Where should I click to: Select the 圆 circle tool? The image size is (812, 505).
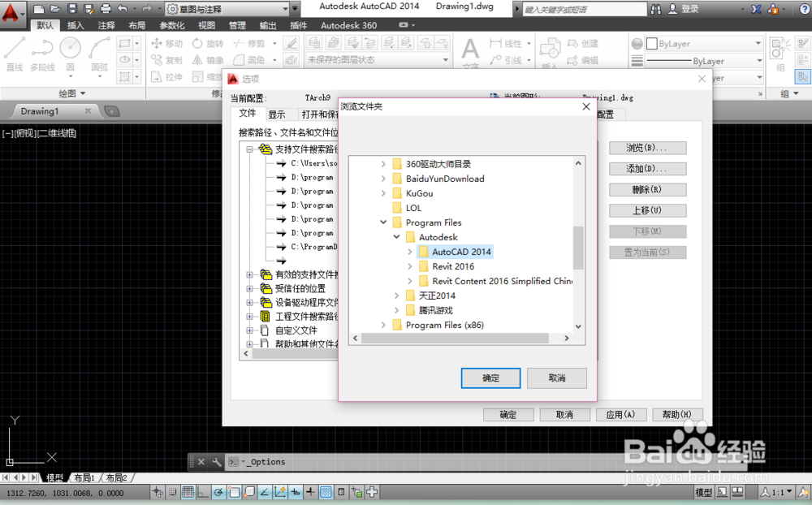click(71, 54)
